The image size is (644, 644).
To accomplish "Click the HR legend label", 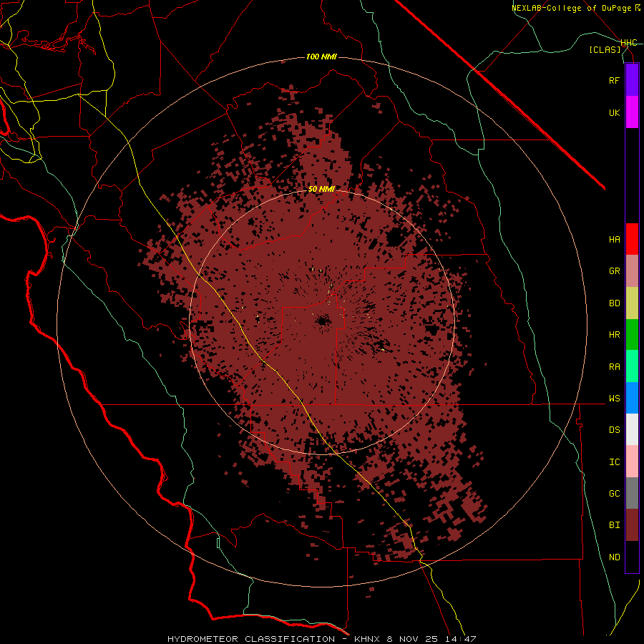I will (614, 335).
